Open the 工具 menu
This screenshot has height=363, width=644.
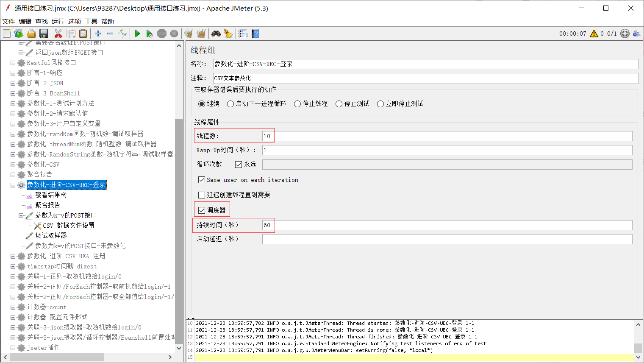tap(91, 21)
